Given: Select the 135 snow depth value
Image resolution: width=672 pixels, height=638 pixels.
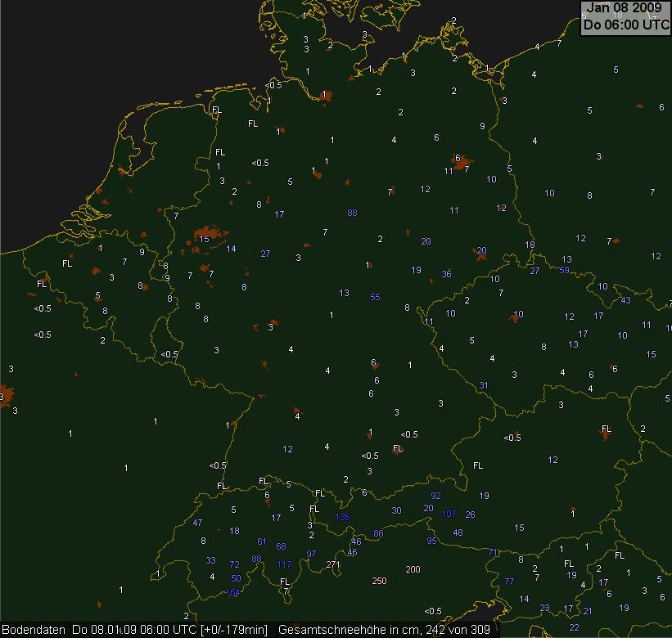Looking at the screenshot, I should 342,517.
